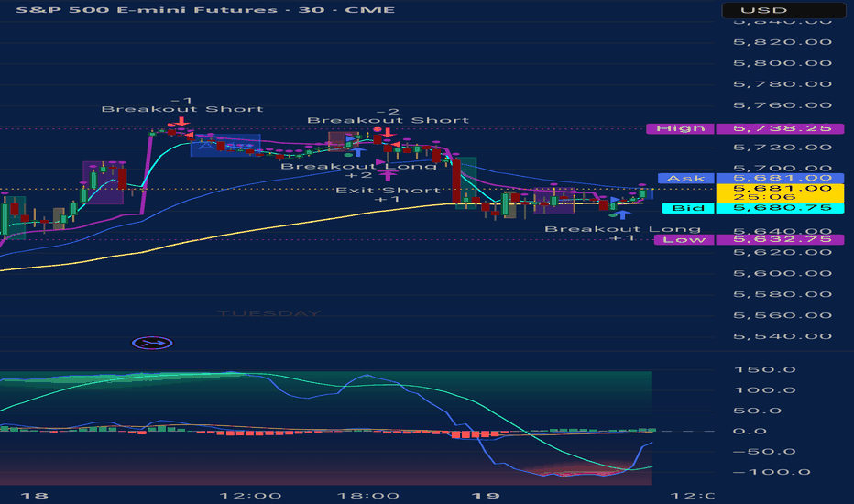854x504 pixels.
Task: Click the purple circular arrow icon on chart
Action: (x=152, y=343)
